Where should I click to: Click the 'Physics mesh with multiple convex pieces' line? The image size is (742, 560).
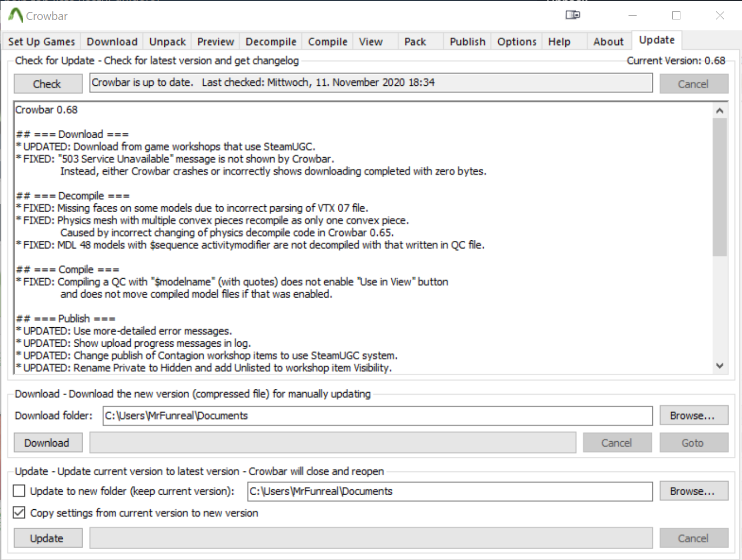coord(212,221)
